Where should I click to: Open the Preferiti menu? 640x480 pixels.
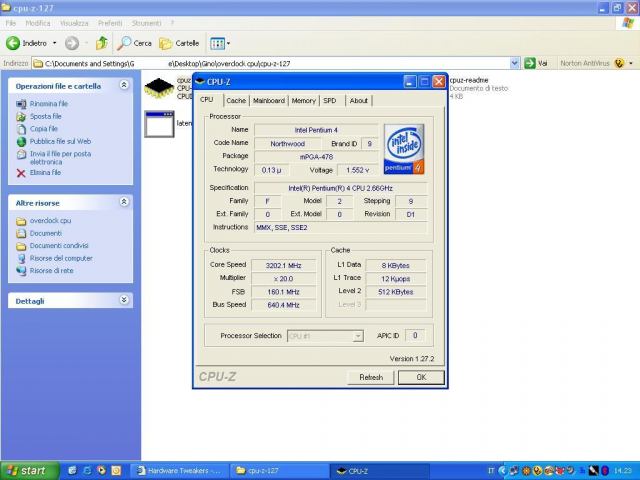110,23
